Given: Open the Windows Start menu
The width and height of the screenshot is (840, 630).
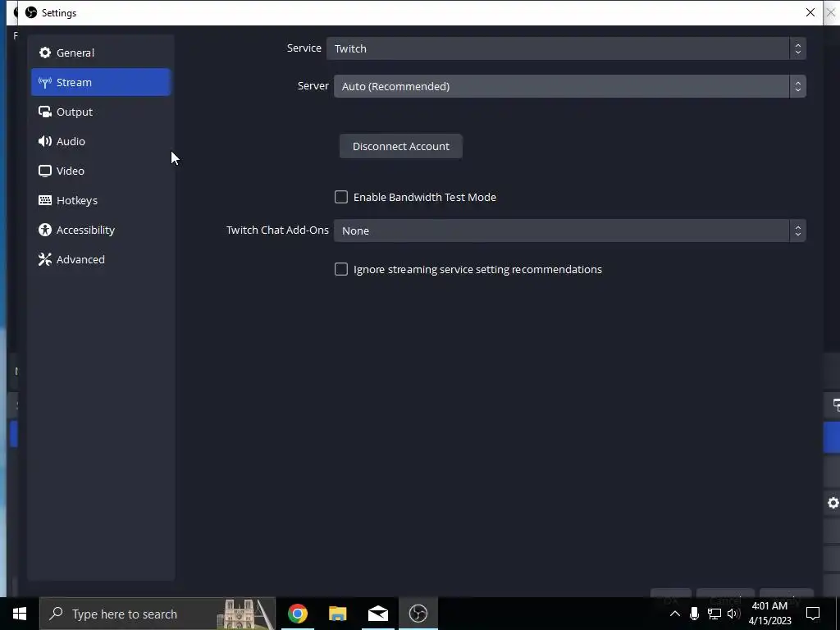Looking at the screenshot, I should (x=20, y=614).
